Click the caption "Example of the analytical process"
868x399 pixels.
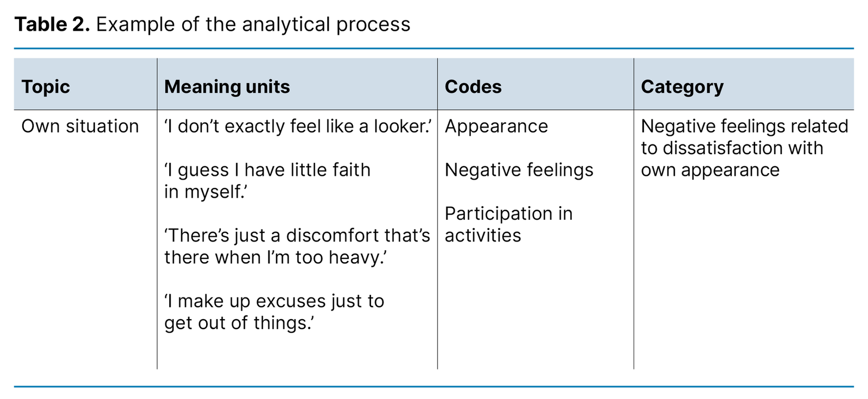point(253,24)
